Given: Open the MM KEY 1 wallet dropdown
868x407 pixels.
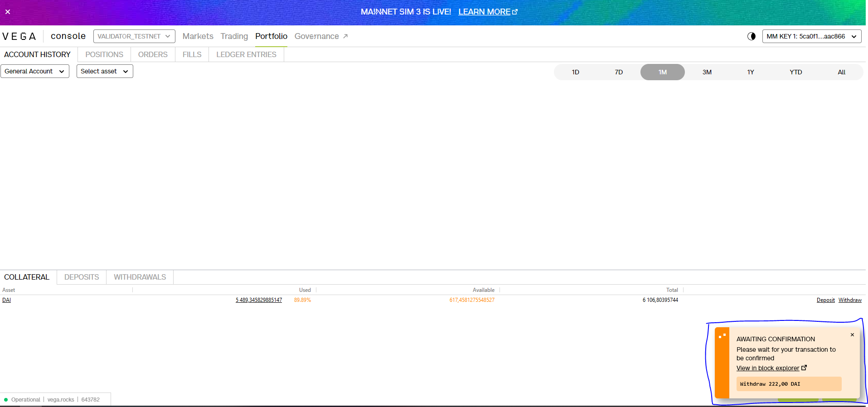Looking at the screenshot, I should pyautogui.click(x=812, y=36).
